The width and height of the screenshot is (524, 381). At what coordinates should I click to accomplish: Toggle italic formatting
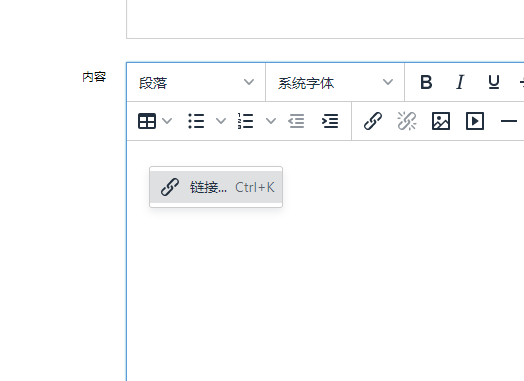point(460,82)
